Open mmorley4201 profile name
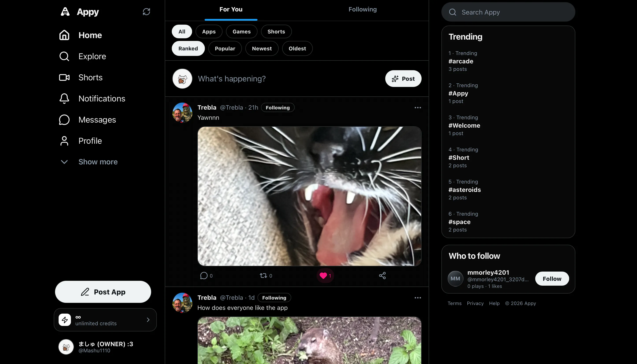 pyautogui.click(x=488, y=272)
